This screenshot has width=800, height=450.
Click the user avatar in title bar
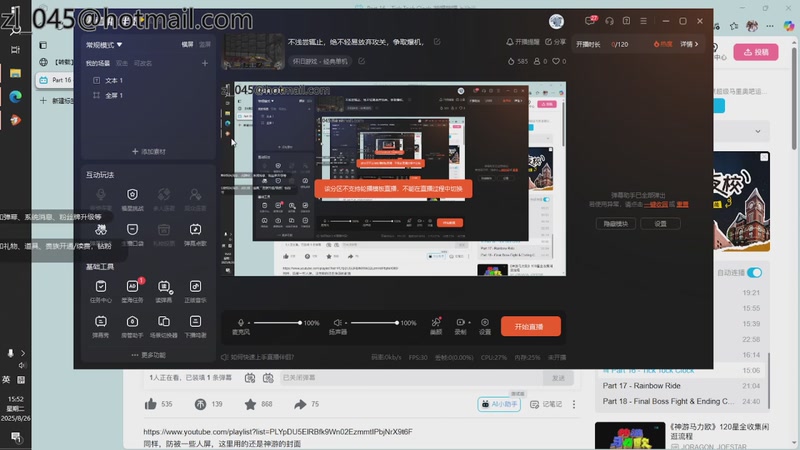[x=556, y=21]
